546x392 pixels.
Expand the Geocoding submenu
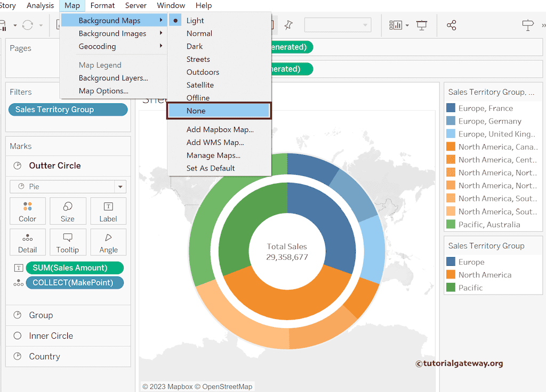pos(98,46)
